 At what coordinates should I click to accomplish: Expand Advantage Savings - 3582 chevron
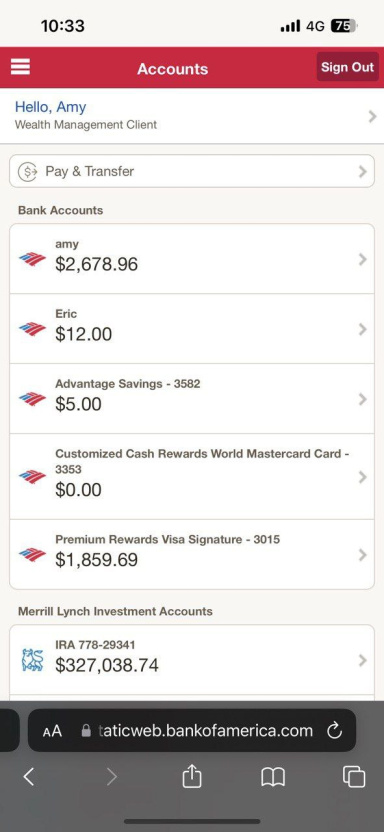(x=363, y=399)
